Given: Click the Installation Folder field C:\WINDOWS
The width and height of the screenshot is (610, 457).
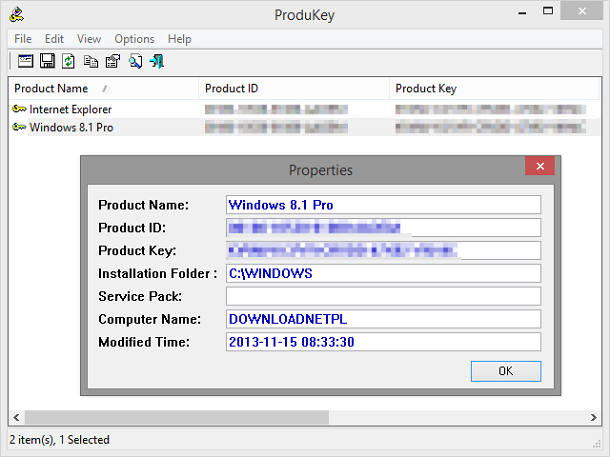Looking at the screenshot, I should coord(383,273).
